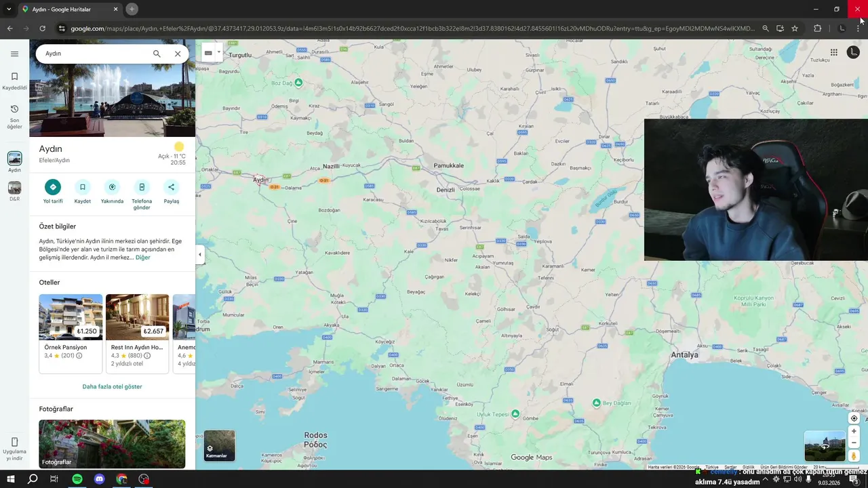Screen dimensions: 868x488
Task: Open Google apps grid
Action: [834, 52]
